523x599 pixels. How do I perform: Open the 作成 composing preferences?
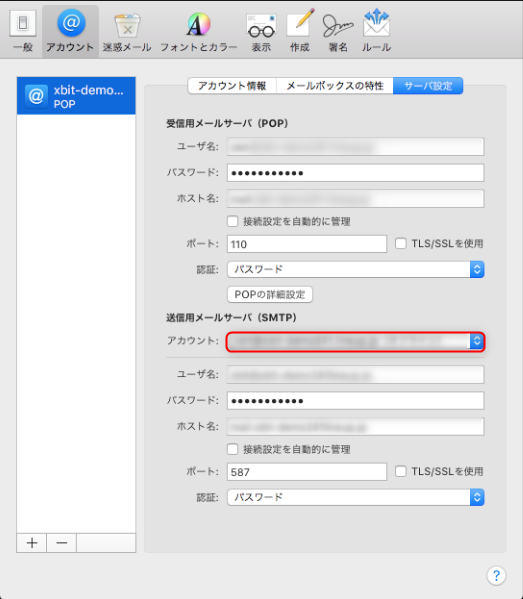(x=300, y=31)
